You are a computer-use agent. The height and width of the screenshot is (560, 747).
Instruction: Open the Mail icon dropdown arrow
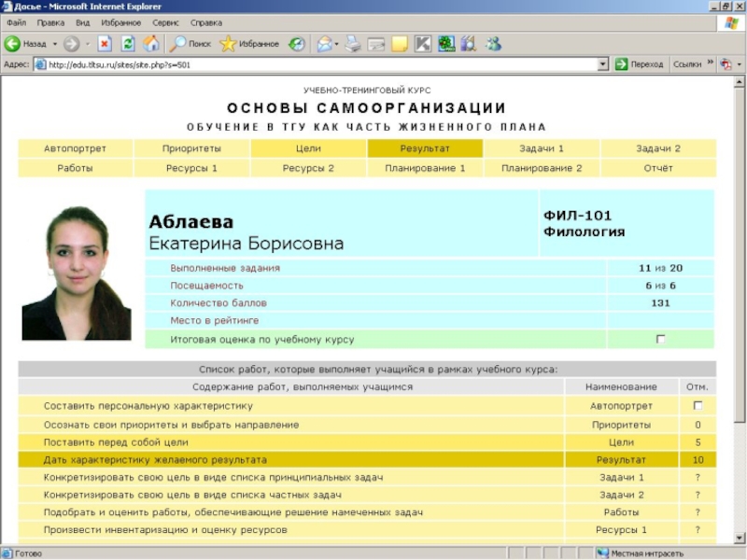[337, 44]
